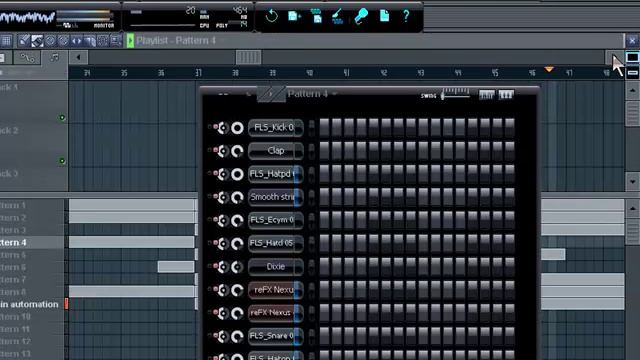Image resolution: width=640 pixels, height=360 pixels.
Task: Switch to the music note tab
Action: click(54, 58)
